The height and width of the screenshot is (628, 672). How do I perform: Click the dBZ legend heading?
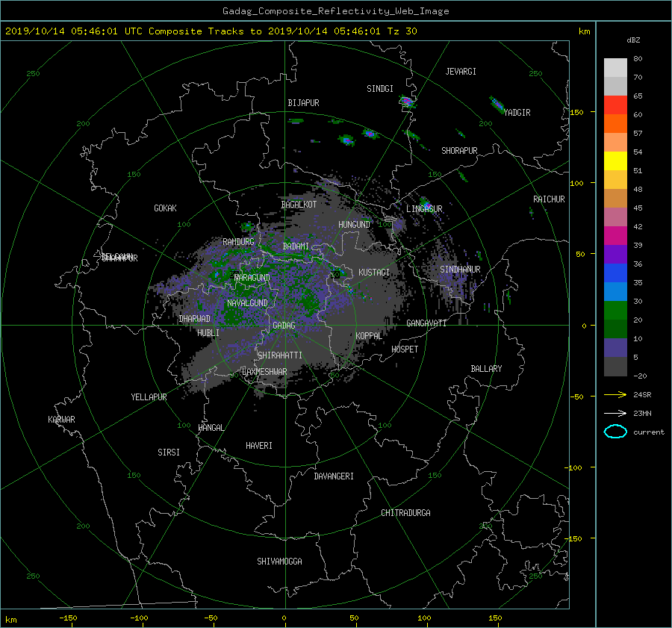pos(633,40)
